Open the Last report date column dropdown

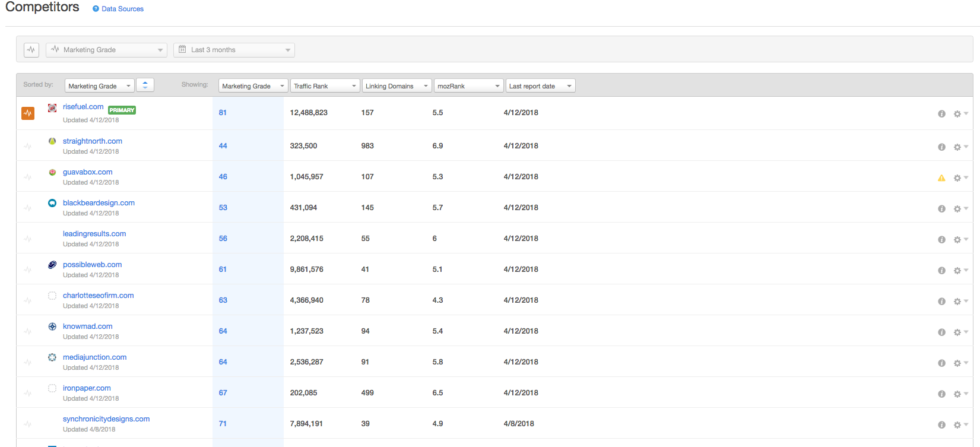pyautogui.click(x=541, y=85)
